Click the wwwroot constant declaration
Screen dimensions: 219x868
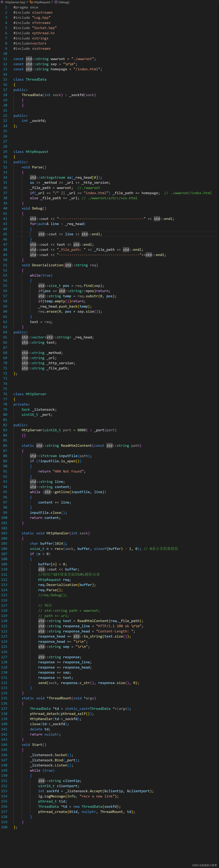pos(55,59)
